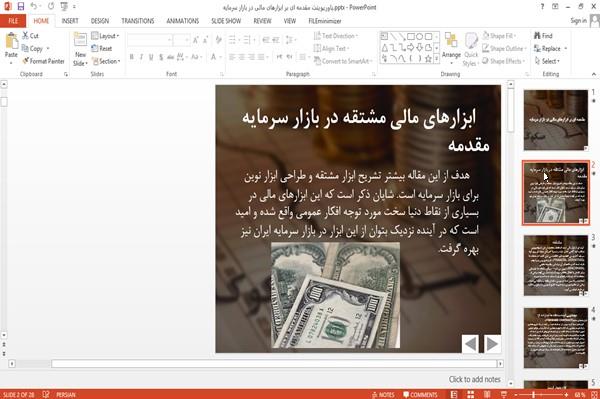Switch to the ANIMATIONS tab

tap(183, 21)
